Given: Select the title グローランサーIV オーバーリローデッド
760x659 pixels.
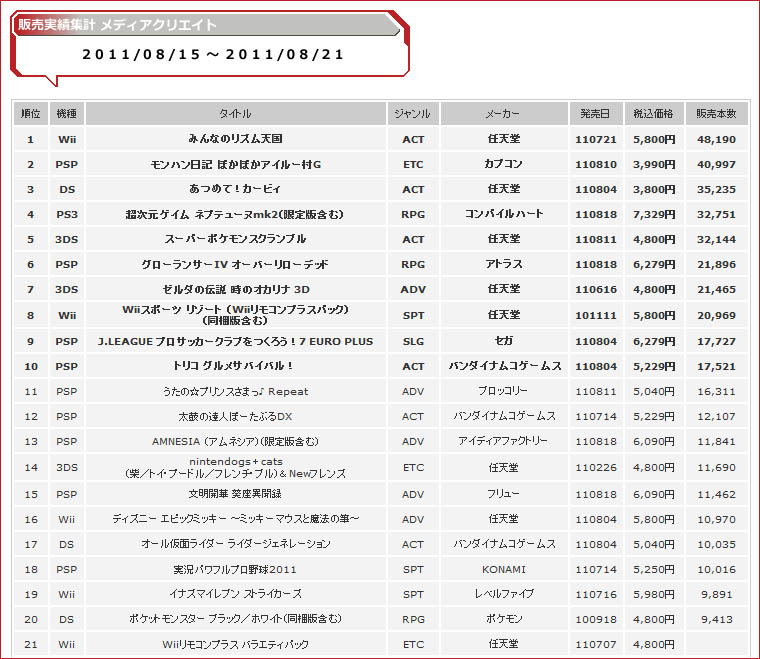Looking at the screenshot, I should pos(235,264).
